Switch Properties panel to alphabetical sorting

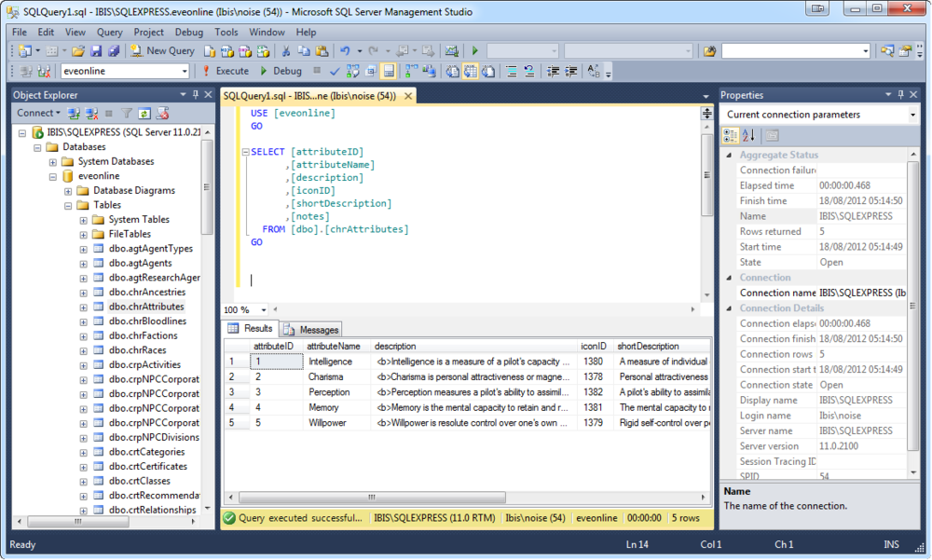(747, 134)
